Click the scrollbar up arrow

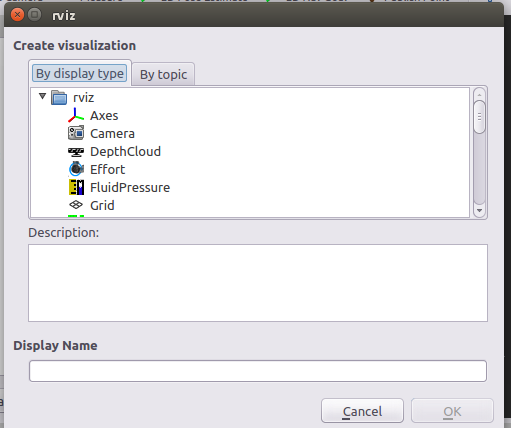(479, 95)
